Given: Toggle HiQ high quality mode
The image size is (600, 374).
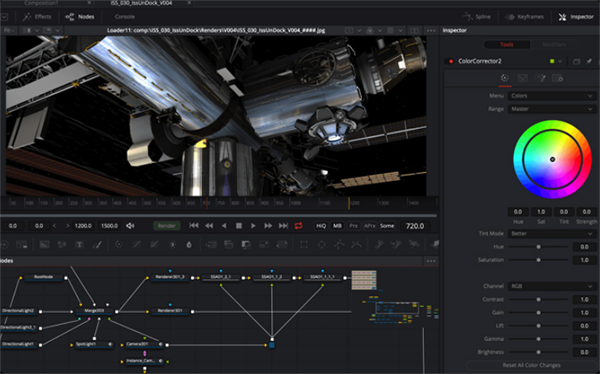Looking at the screenshot, I should tap(321, 226).
